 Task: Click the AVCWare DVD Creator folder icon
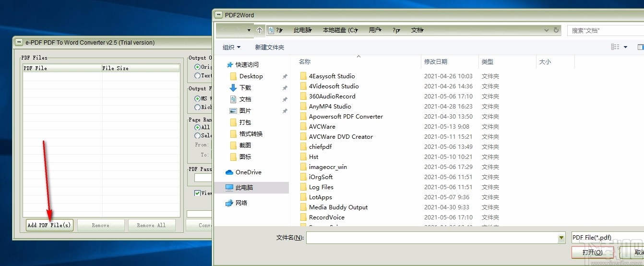tap(303, 136)
